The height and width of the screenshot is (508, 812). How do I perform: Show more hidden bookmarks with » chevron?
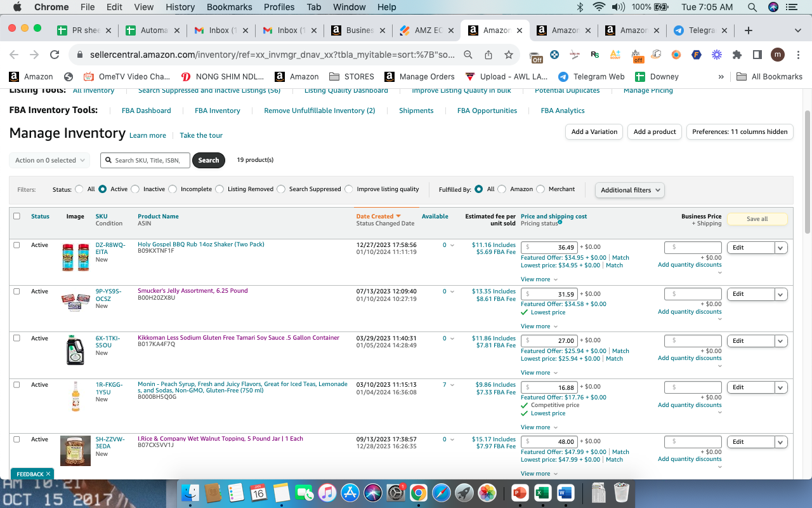[x=721, y=77]
